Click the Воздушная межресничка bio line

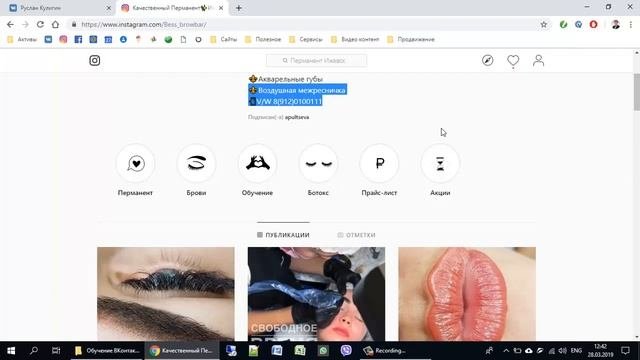(298, 90)
